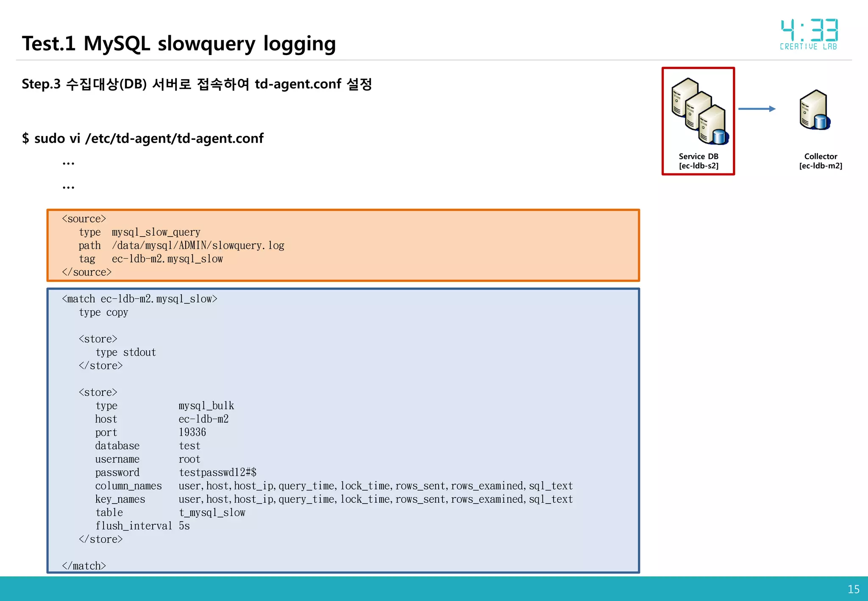The height and width of the screenshot is (601, 868).
Task: Click the Test.1 MySQL slowquery logging title
Action: click(x=178, y=44)
